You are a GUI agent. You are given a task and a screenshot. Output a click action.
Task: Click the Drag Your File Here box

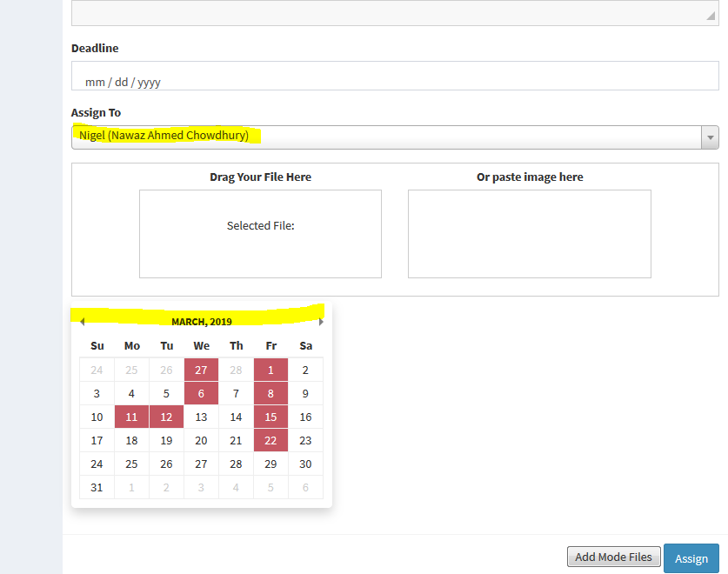(260, 234)
